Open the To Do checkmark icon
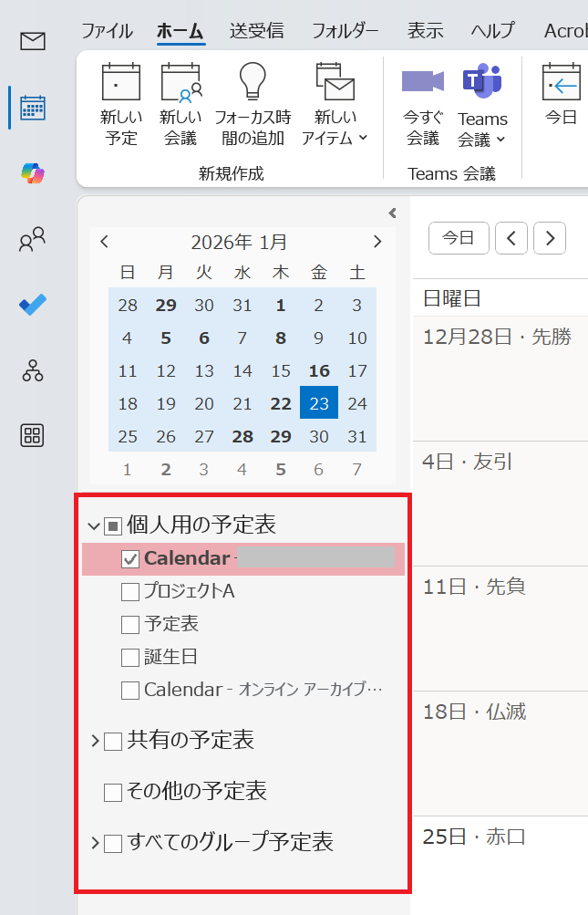Screen dimensions: 588x915 click(33, 305)
